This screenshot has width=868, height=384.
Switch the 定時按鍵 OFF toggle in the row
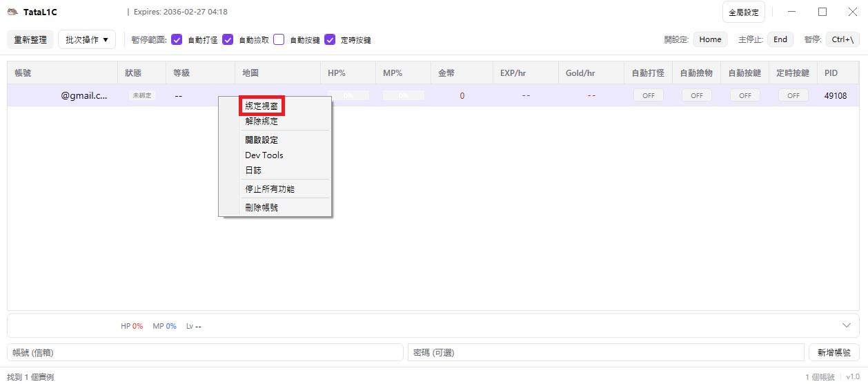tap(793, 96)
